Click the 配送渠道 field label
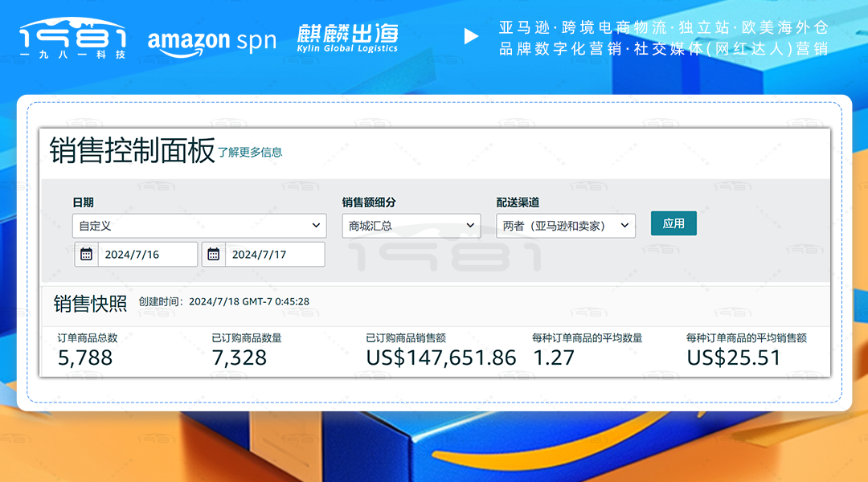The height and width of the screenshot is (482, 868). [518, 202]
